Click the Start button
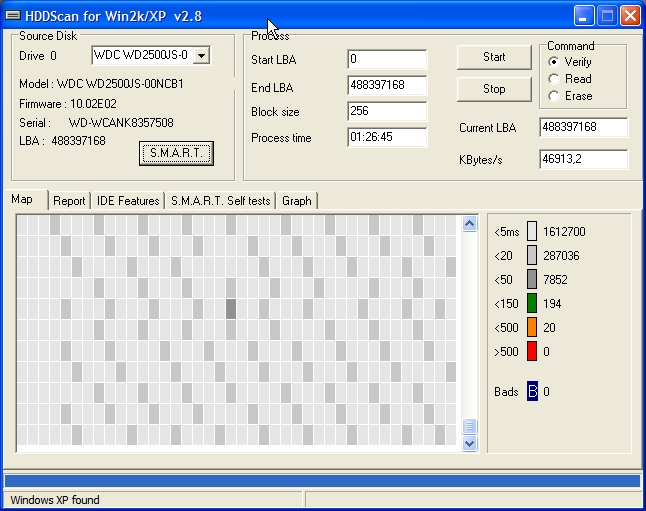Screen dimensions: 646x511 point(494,57)
